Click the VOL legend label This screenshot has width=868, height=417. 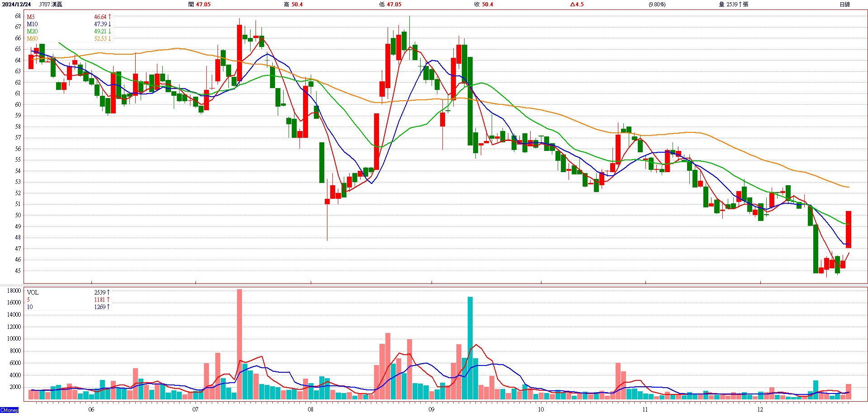click(x=33, y=292)
